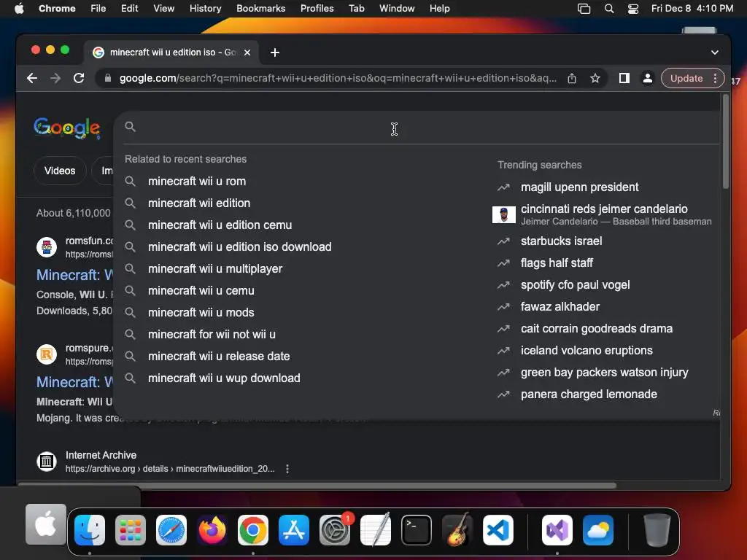This screenshot has height=560, width=747.
Task: Open trending search starbucks israel
Action: (x=561, y=241)
